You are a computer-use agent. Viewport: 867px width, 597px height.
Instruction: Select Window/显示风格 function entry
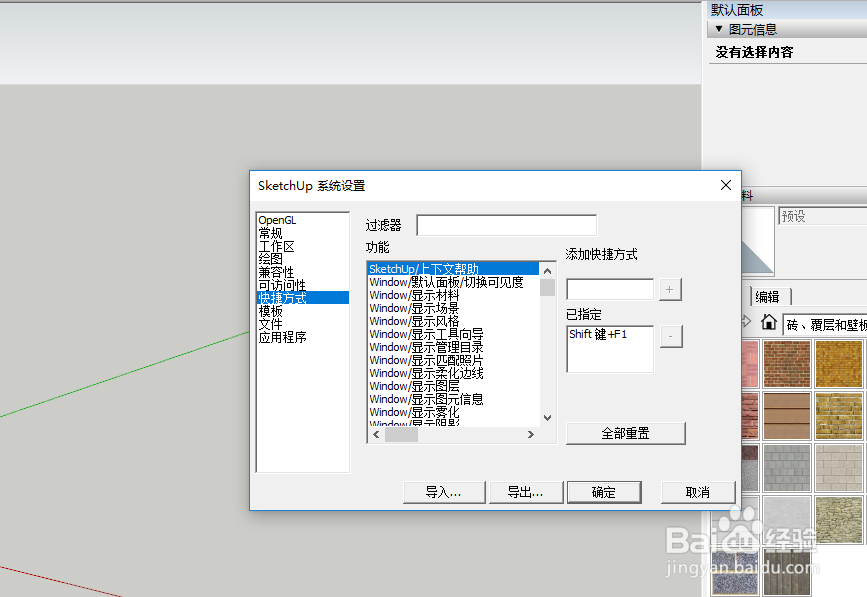click(x=414, y=321)
